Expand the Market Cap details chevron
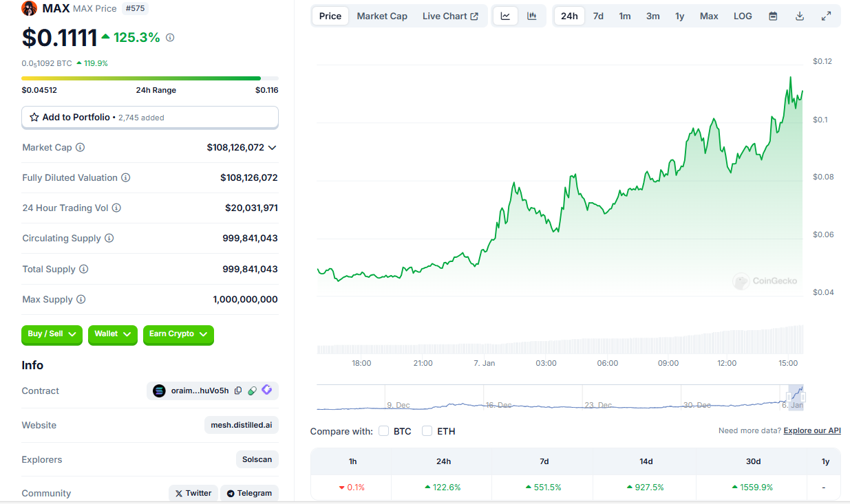This screenshot has height=504, width=850. coord(273,147)
